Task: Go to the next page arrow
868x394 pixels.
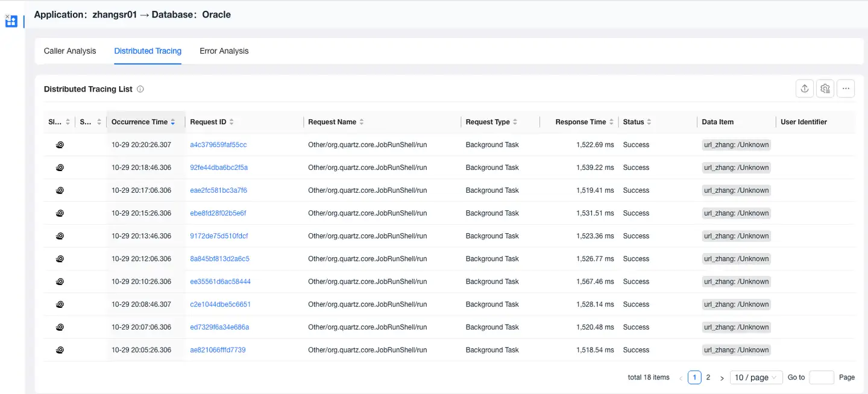Action: click(x=722, y=378)
